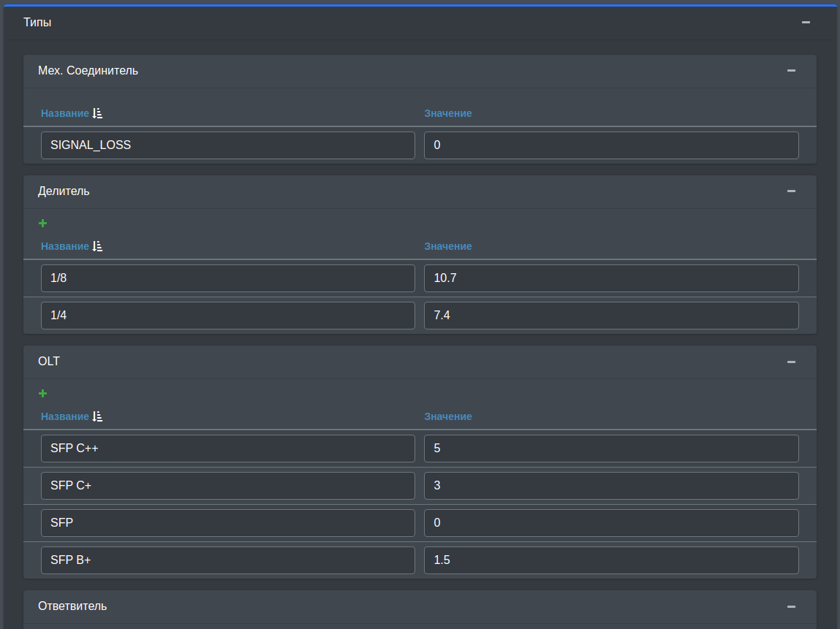840x629 pixels.
Task: Collapse the Мех. Соединитель section
Action: tap(791, 71)
